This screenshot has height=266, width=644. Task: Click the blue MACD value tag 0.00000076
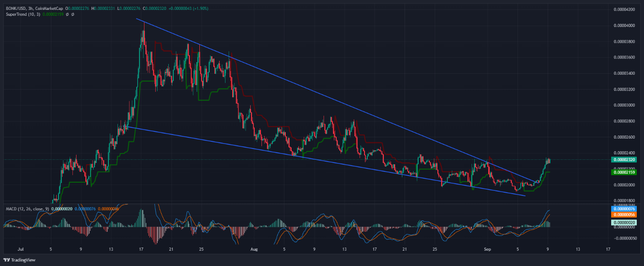pyautogui.click(x=623, y=209)
